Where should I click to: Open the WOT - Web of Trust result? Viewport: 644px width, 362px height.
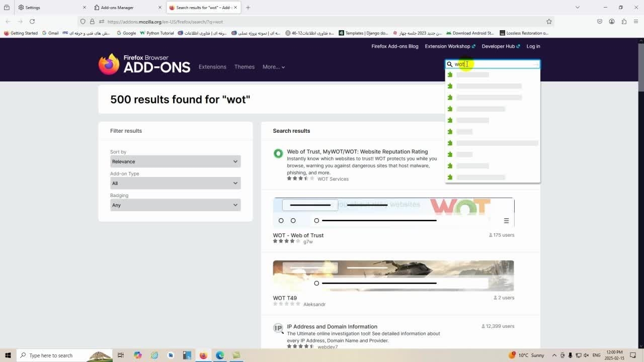point(298,235)
